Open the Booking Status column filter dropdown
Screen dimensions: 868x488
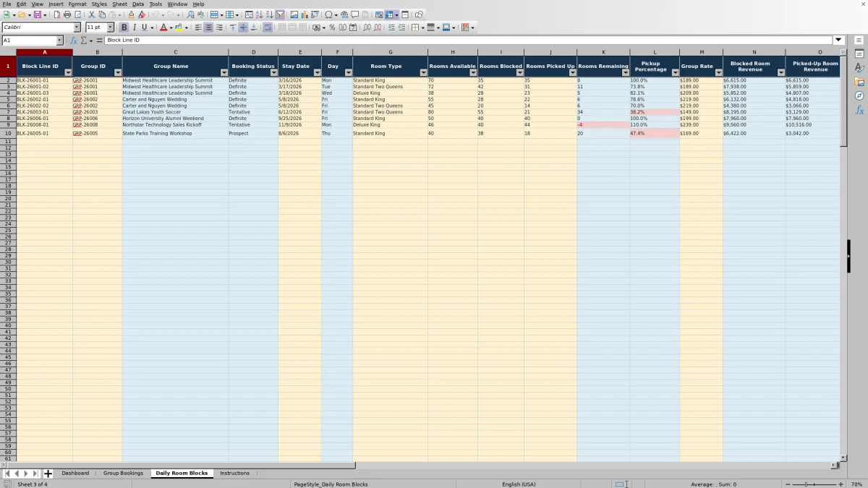point(273,72)
